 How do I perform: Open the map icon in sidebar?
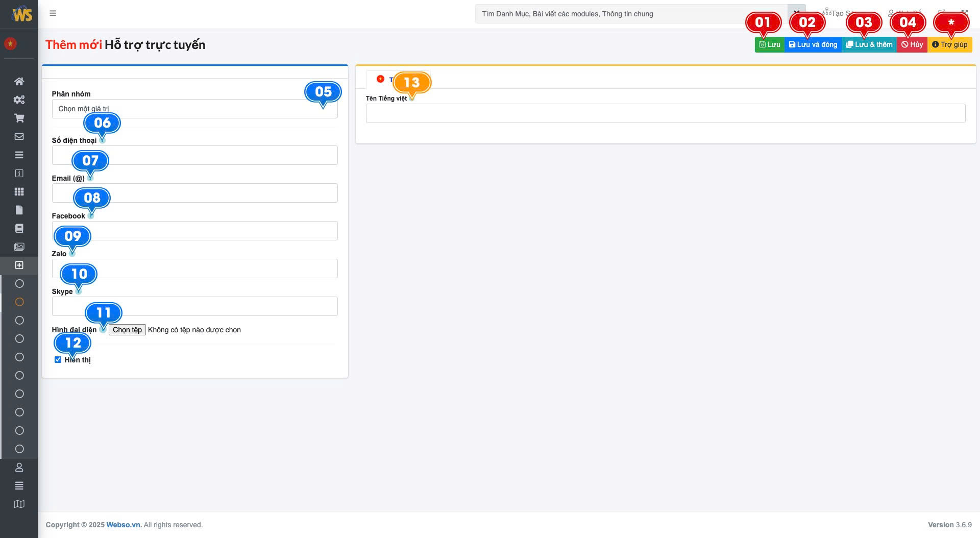pyautogui.click(x=19, y=504)
